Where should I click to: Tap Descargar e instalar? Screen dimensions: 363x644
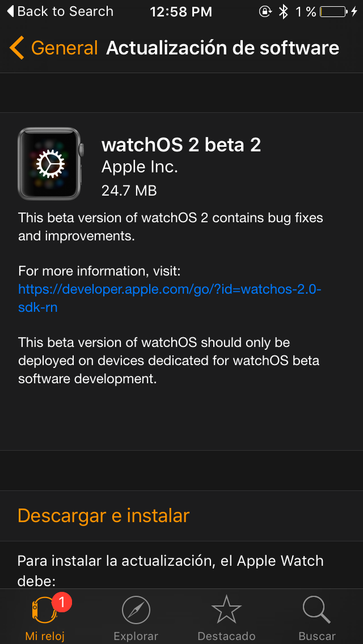pyautogui.click(x=104, y=515)
